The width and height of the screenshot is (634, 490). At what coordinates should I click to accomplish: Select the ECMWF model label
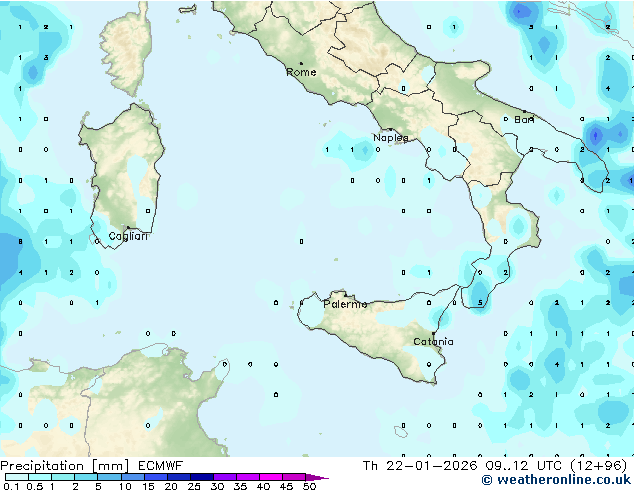[161, 466]
